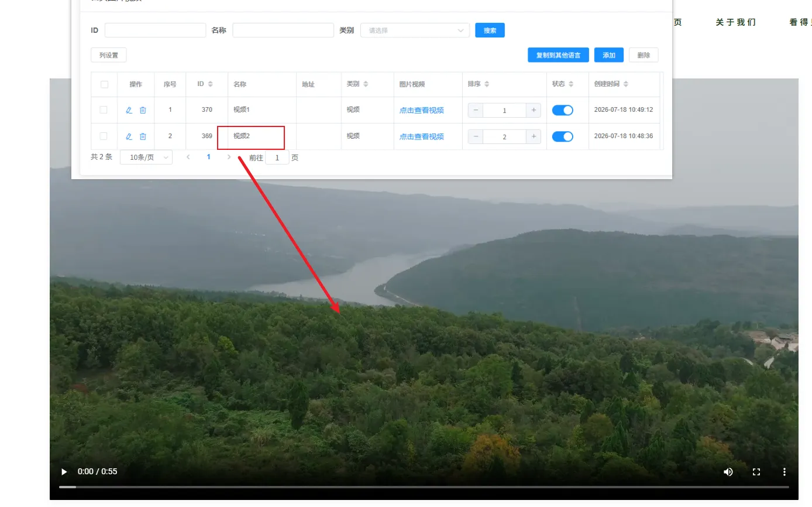
Task: Check the 视频1 row checkbox
Action: click(104, 109)
